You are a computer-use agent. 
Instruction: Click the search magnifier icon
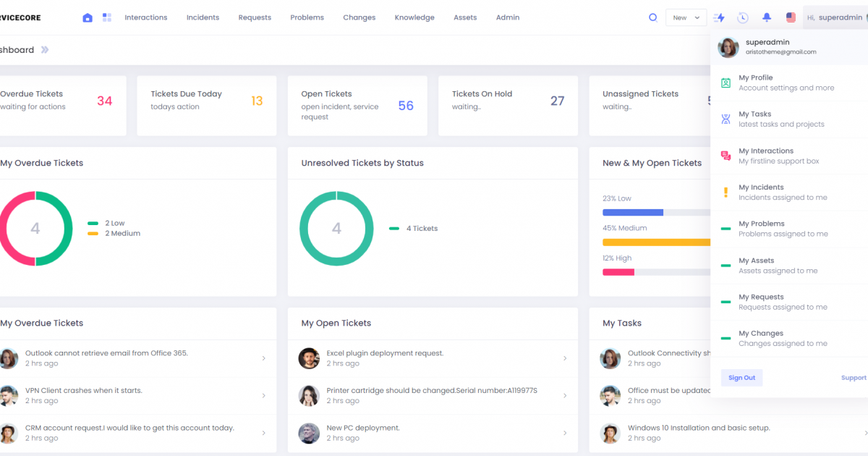coord(652,17)
